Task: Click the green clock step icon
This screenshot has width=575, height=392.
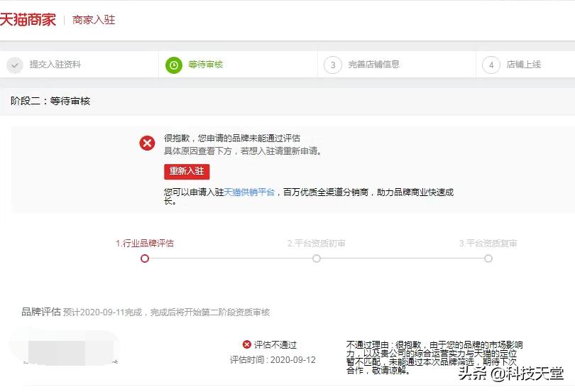Action: (174, 65)
